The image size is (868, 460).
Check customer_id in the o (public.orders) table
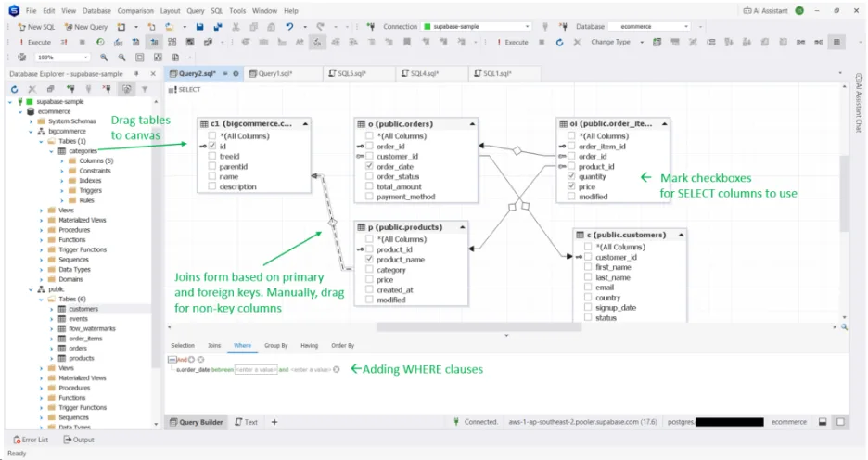point(369,156)
